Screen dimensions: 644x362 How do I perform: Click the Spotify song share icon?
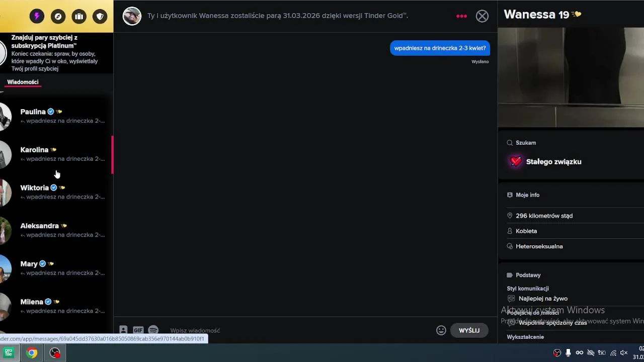(153, 330)
